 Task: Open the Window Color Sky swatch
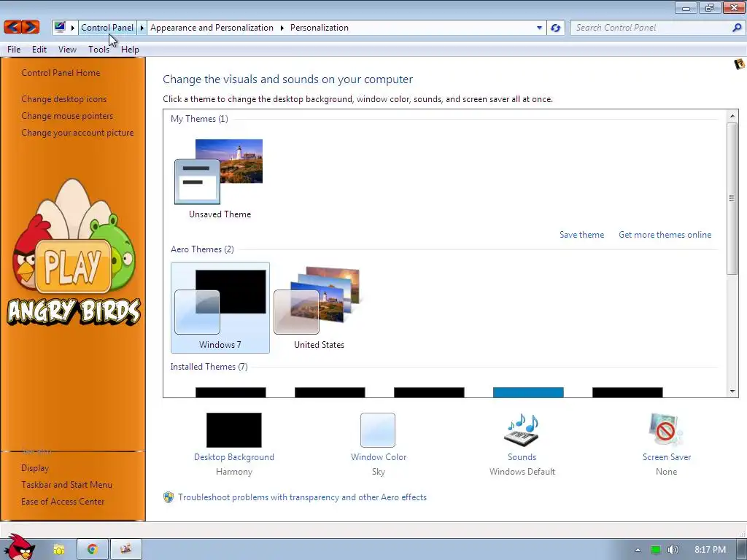click(x=378, y=430)
